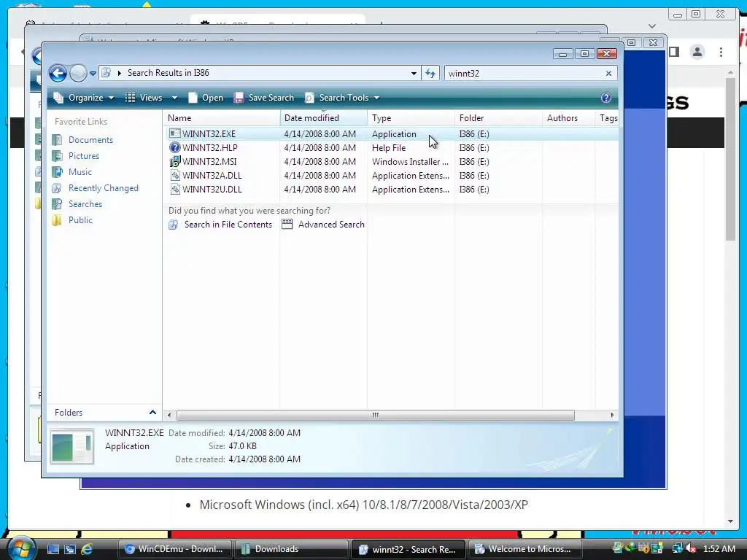Click the network tray icon
Viewport: 747px width, 560px height.
click(x=678, y=548)
